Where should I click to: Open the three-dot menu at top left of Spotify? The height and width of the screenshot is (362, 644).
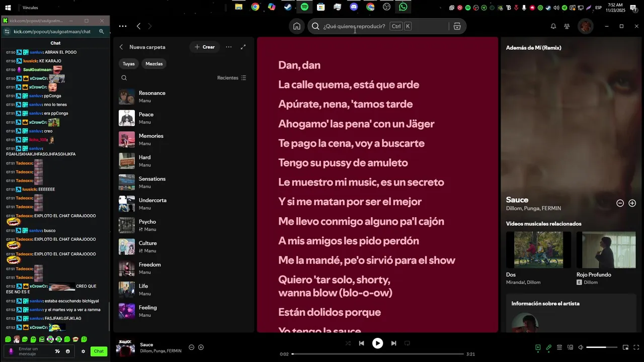(x=123, y=26)
